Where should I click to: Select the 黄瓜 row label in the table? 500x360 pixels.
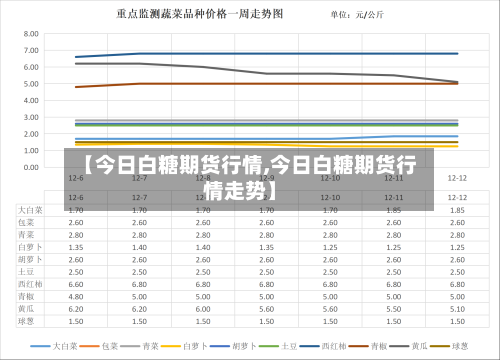[26, 309]
